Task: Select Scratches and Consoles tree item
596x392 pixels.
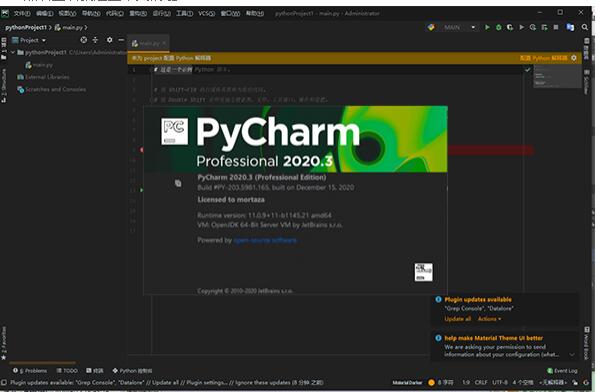Action: tap(51, 89)
